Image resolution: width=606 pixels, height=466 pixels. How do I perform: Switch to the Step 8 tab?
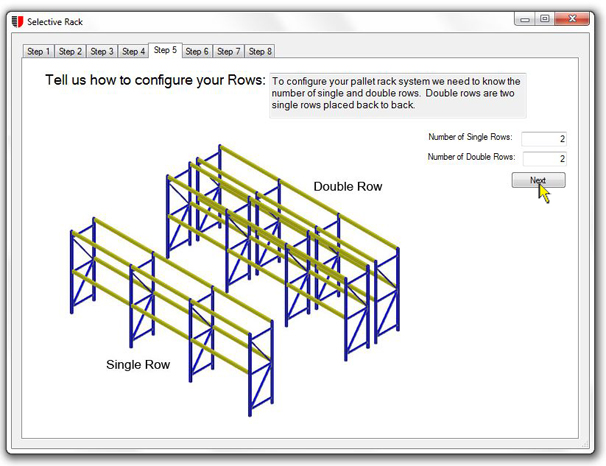[260, 51]
